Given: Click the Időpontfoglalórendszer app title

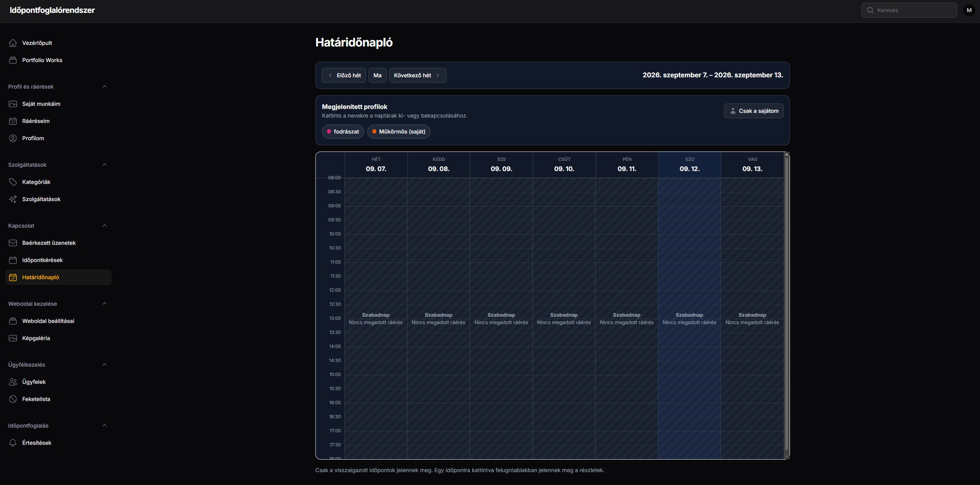Looking at the screenshot, I should (x=52, y=10).
